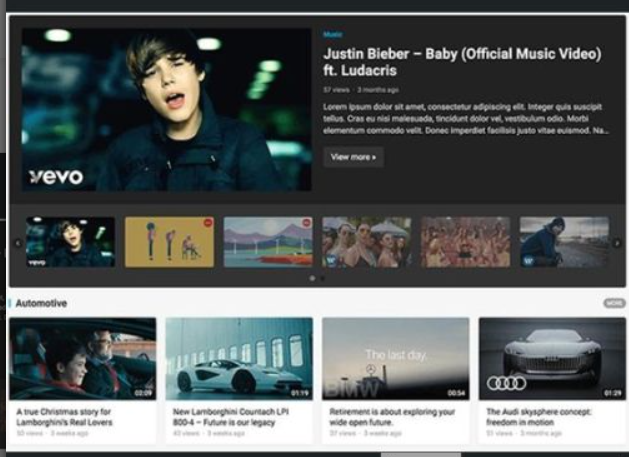Select the yellow microphones carousel thumbnail
Image resolution: width=629 pixels, height=457 pixels.
click(169, 242)
